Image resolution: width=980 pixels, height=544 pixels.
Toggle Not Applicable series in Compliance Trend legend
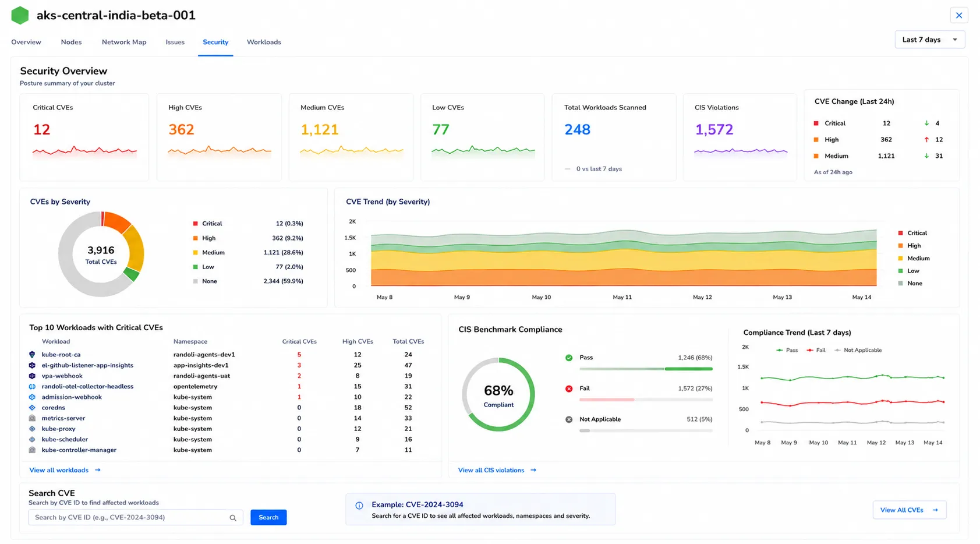click(858, 350)
